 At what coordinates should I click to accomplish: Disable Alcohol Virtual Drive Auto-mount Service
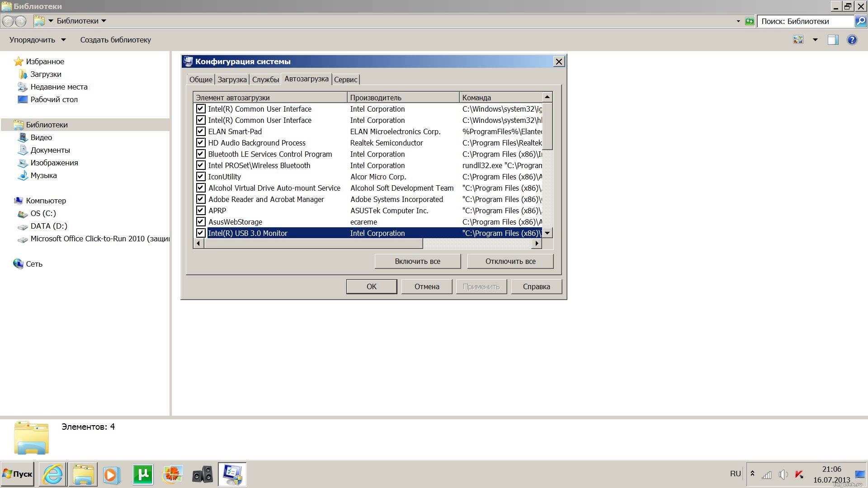coord(201,188)
